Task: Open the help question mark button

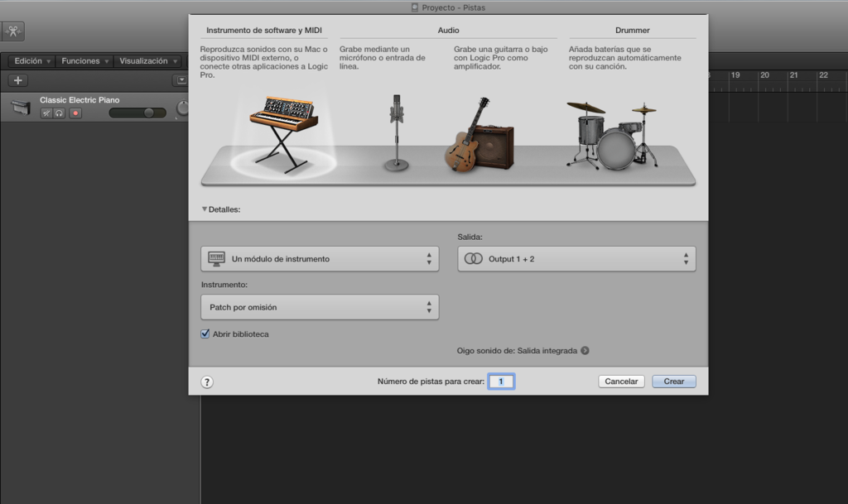Action: click(x=206, y=382)
